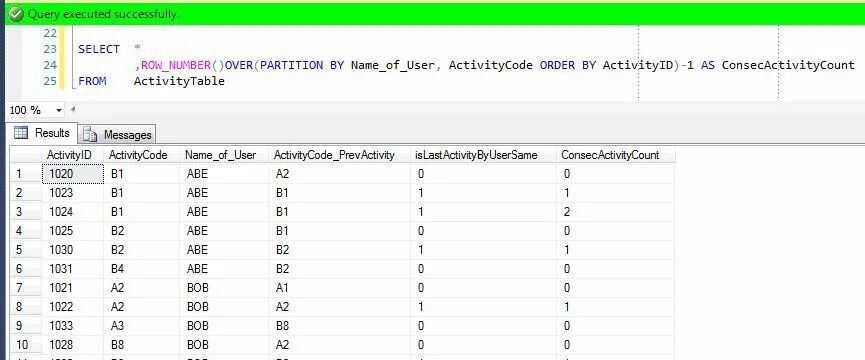
Task: Select the ActivityID column header
Action: (73, 155)
